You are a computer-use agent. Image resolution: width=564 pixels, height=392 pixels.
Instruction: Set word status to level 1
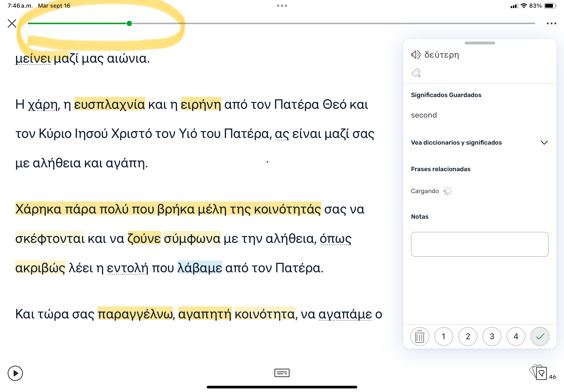[444, 337]
